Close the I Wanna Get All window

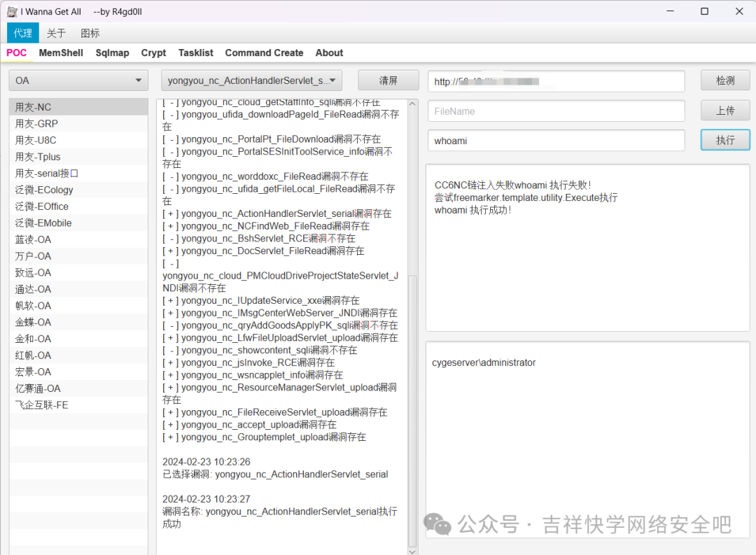click(x=739, y=11)
